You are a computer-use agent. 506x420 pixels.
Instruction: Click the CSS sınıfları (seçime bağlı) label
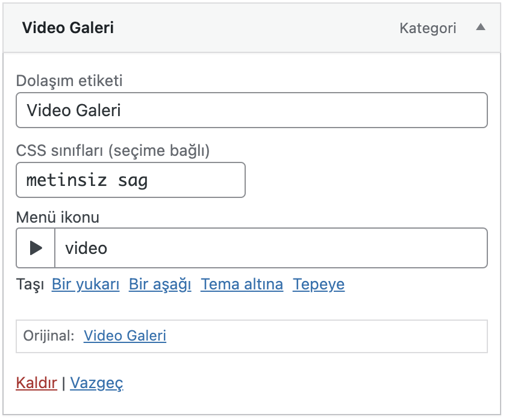[x=113, y=150]
